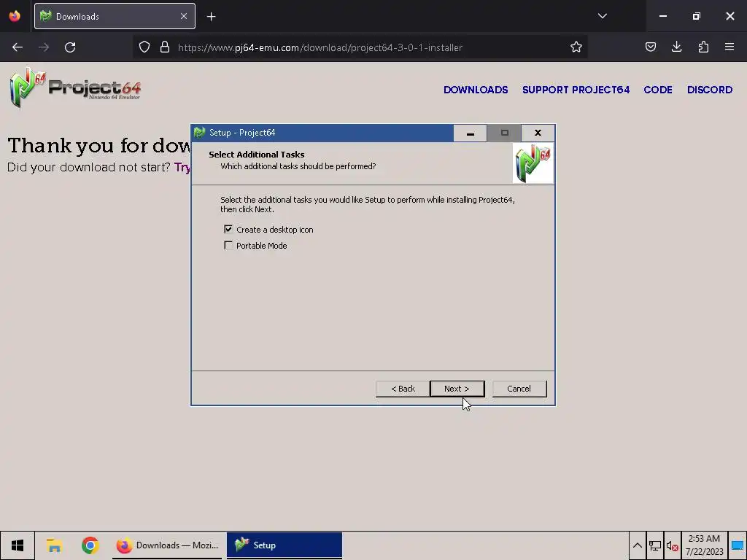
Task: Save page to Pocket
Action: [650, 47]
